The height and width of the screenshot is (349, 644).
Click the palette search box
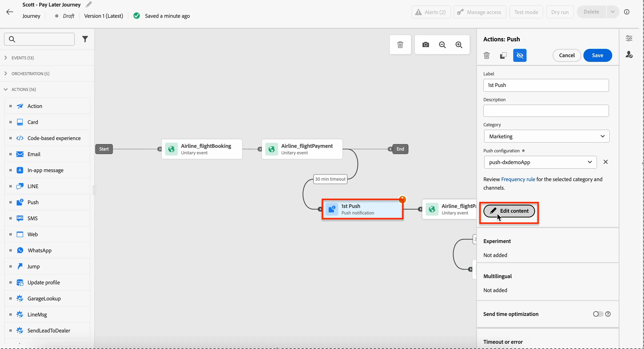click(39, 39)
